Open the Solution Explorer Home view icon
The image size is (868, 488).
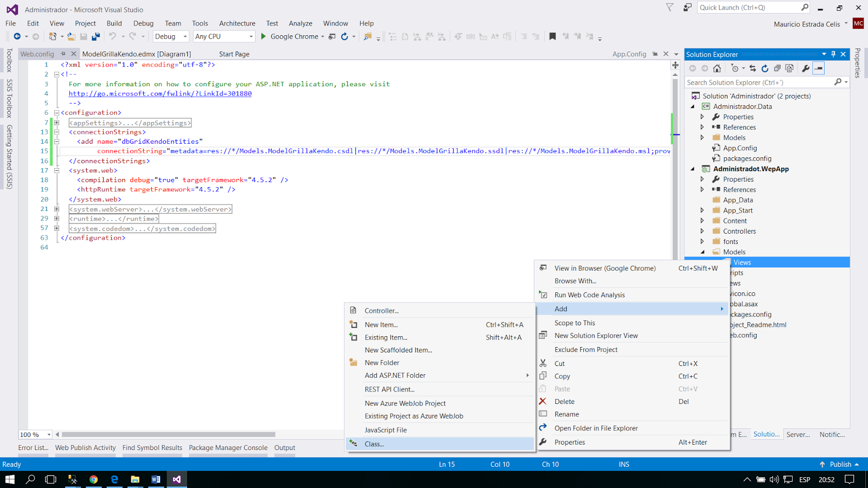[717, 68]
